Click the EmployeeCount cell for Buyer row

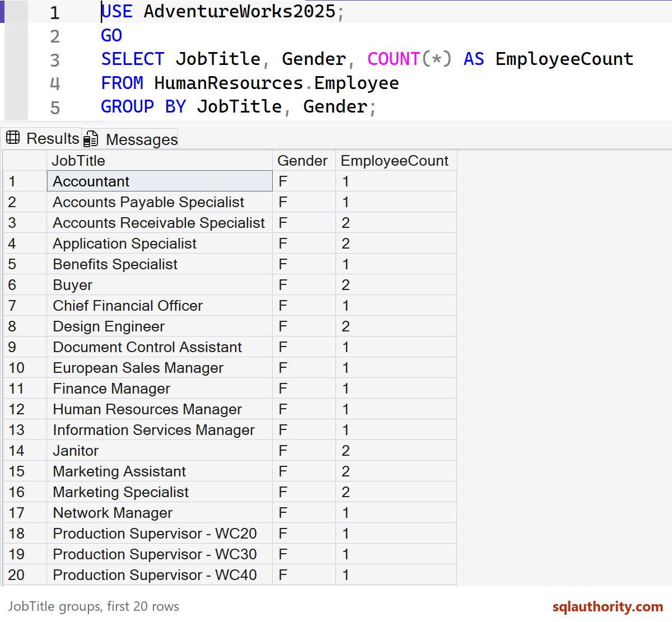click(396, 285)
